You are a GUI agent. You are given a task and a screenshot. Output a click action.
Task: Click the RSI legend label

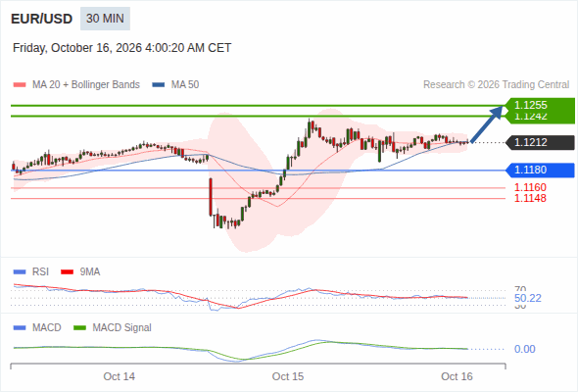pos(40,272)
